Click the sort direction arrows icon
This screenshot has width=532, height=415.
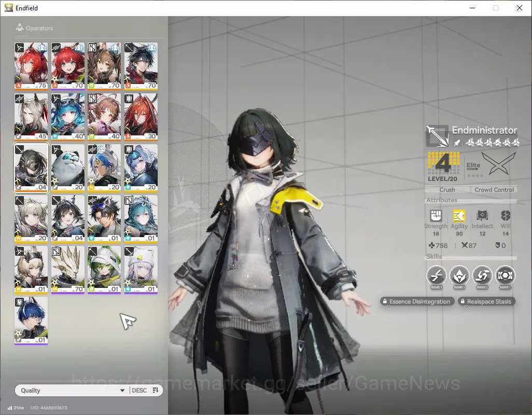point(156,390)
